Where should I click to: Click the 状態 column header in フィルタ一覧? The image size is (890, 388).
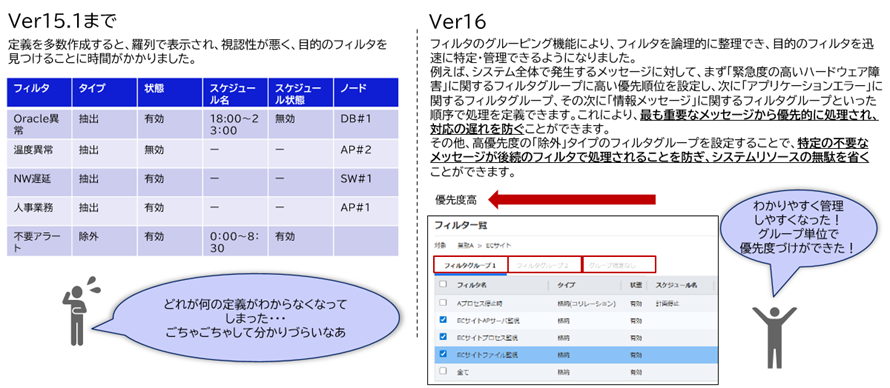tap(636, 285)
